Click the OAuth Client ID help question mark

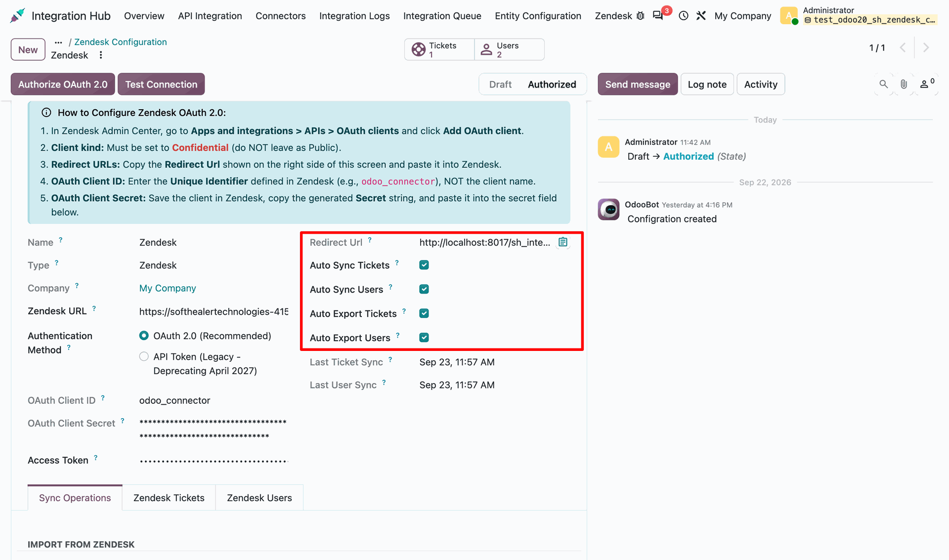pos(103,398)
